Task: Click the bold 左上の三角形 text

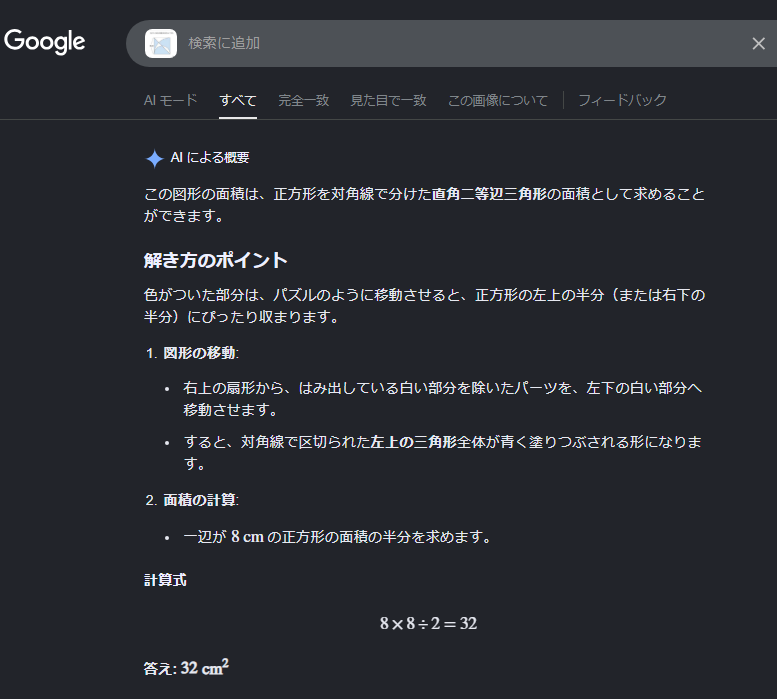Action: [413, 441]
